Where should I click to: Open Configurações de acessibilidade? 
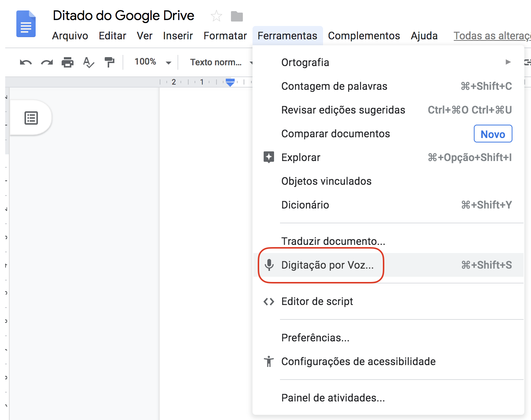pos(388,361)
